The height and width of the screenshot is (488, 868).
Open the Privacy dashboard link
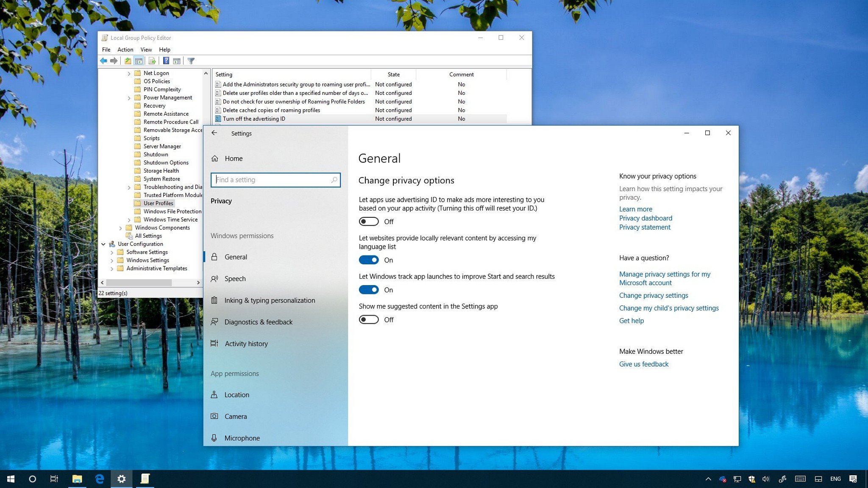point(645,218)
